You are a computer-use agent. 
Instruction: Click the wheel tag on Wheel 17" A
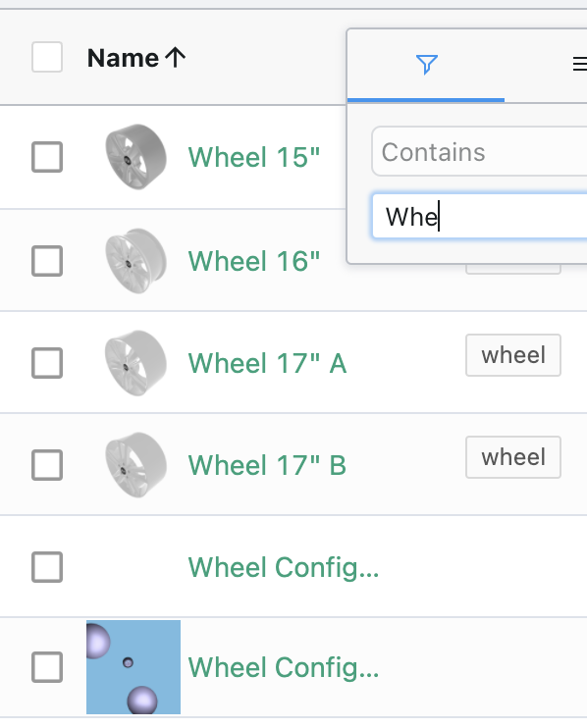[x=513, y=355]
